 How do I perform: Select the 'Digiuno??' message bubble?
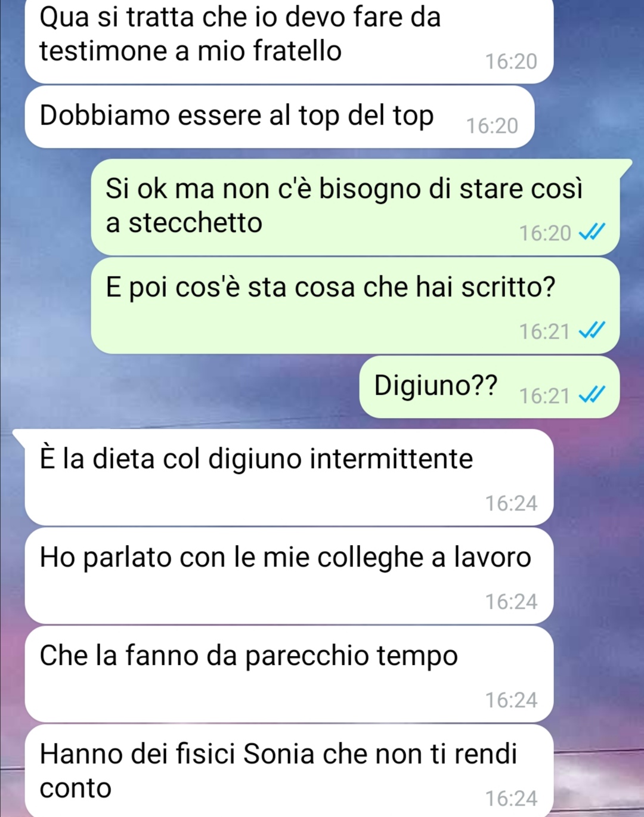pyautogui.click(x=490, y=387)
